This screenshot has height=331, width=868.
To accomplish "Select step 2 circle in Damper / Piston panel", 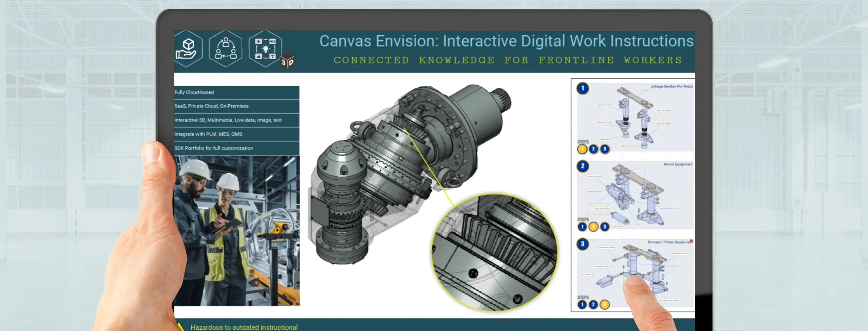I will click(593, 305).
